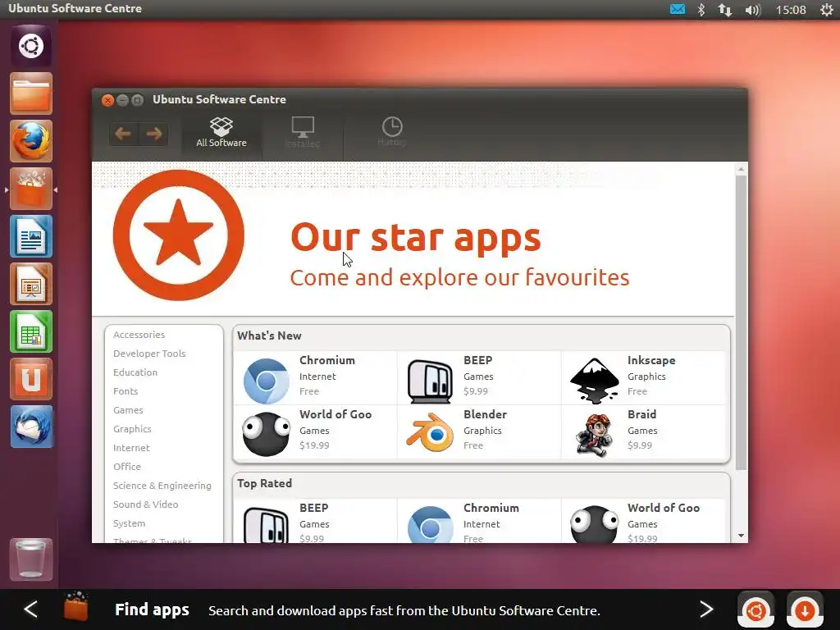Open the Bluetooth indicator menu
The width and height of the screenshot is (840, 630).
click(x=701, y=9)
